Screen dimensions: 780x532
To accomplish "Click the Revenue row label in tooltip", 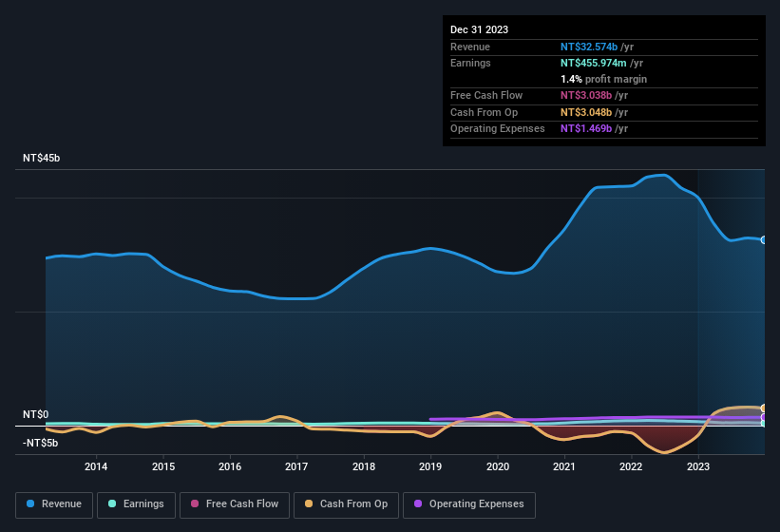I will [470, 47].
